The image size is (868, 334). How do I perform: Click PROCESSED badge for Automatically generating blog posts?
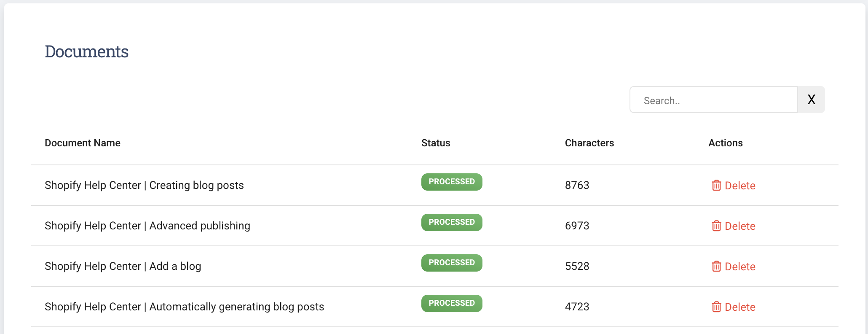click(x=452, y=303)
